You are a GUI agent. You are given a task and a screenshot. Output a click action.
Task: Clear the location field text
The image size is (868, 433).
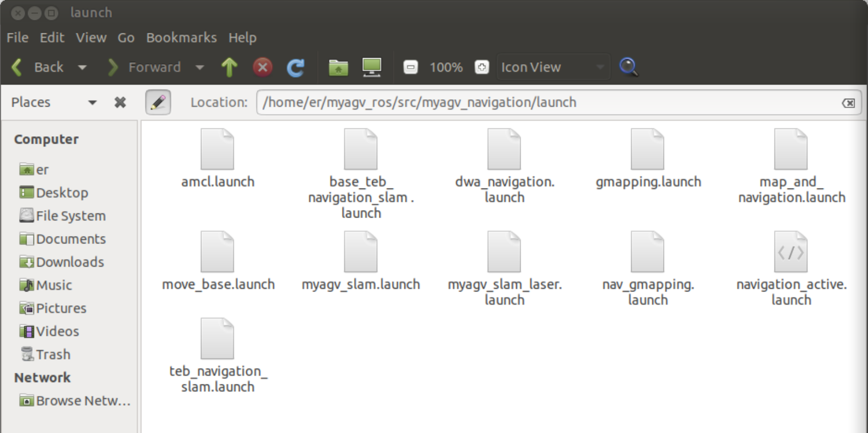coord(848,103)
